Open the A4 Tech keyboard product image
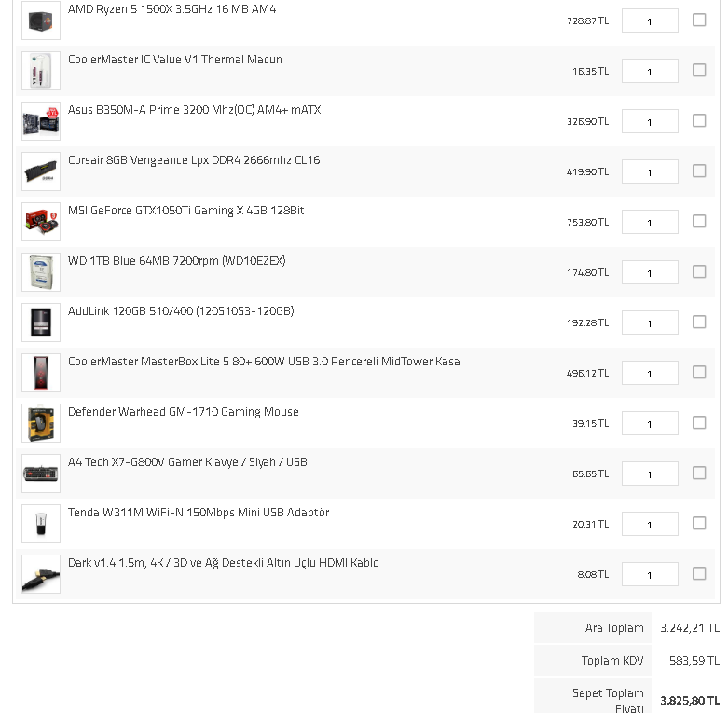Image resolution: width=728 pixels, height=713 pixels. click(x=41, y=473)
